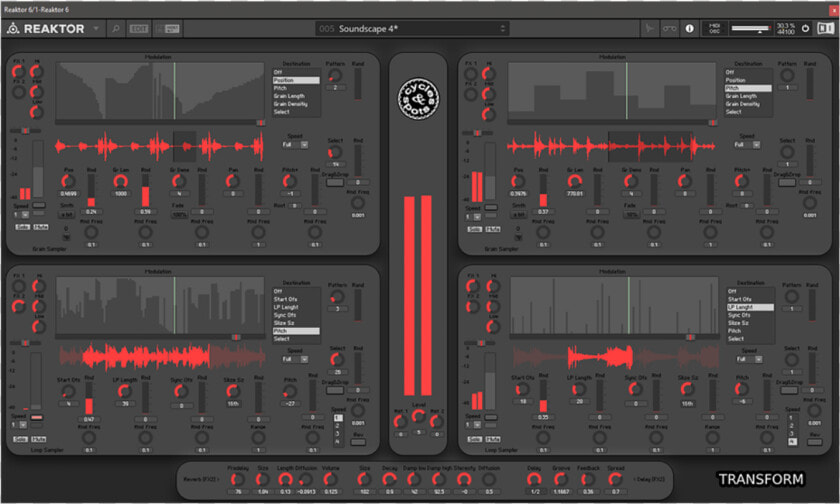Click waveform display in top-left Grain Sampler
This screenshot has height=504, width=840.
point(160,146)
